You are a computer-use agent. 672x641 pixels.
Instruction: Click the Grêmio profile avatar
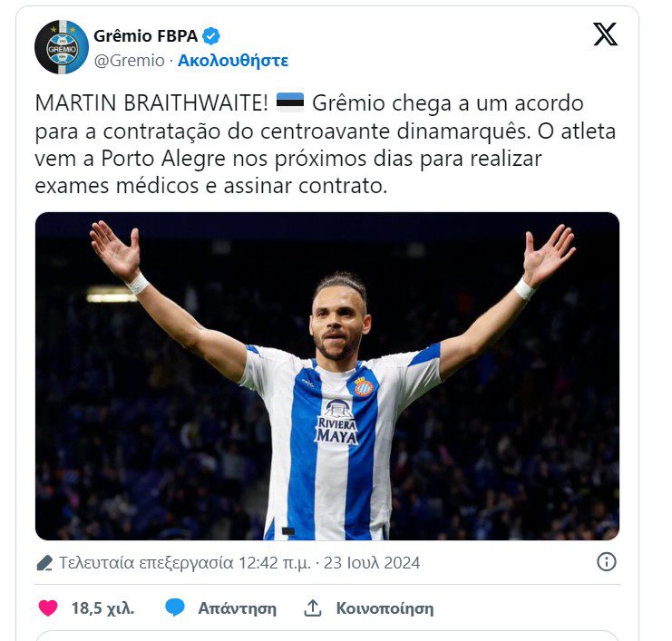click(62, 47)
